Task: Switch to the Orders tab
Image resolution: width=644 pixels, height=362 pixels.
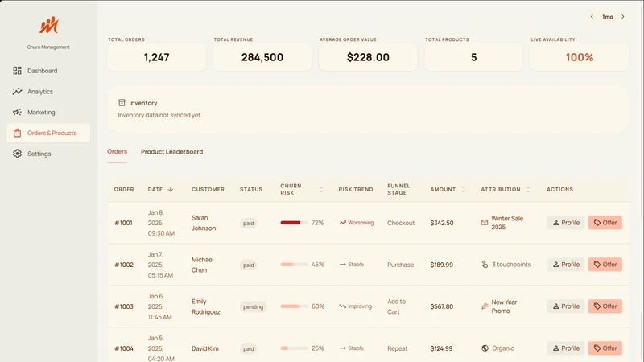Action: pyautogui.click(x=117, y=151)
